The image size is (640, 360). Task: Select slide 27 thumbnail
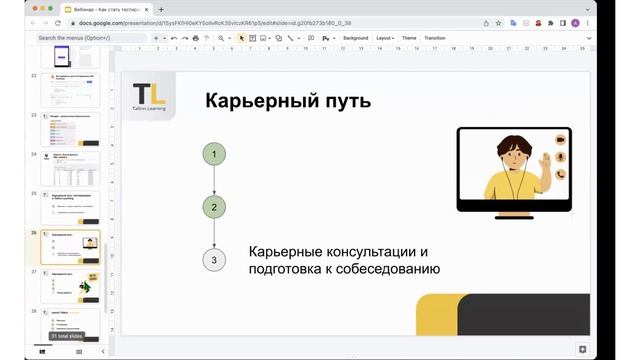click(70, 286)
